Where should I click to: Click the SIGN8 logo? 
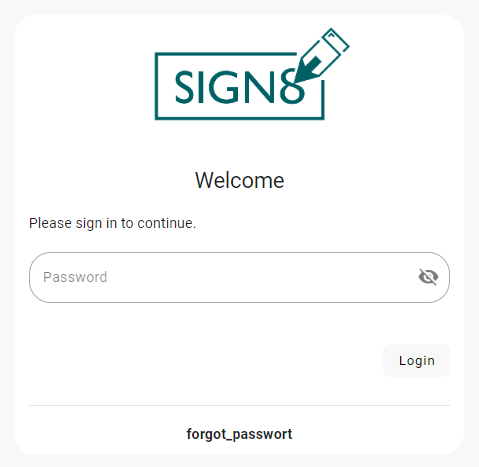[x=252, y=74]
